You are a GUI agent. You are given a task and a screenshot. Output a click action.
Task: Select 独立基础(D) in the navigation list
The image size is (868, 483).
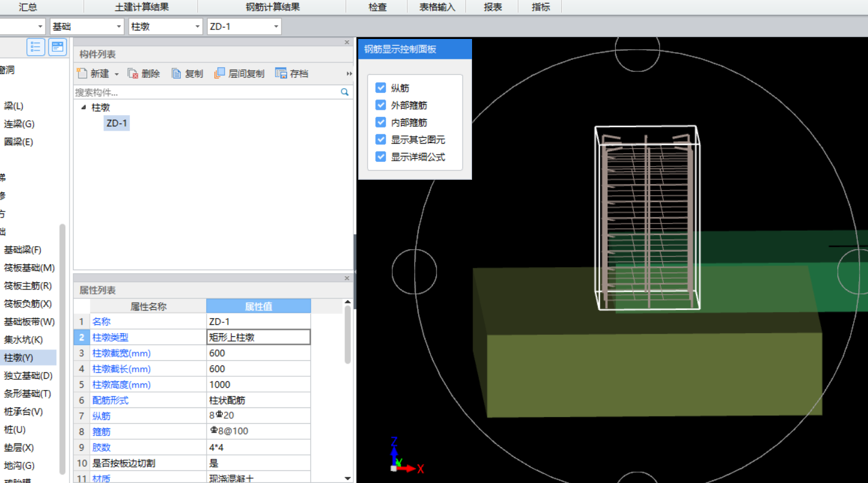click(28, 376)
